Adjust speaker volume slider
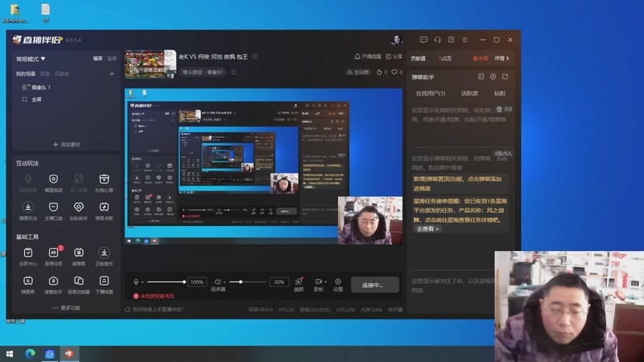The height and width of the screenshot is (362, 644). click(248, 282)
